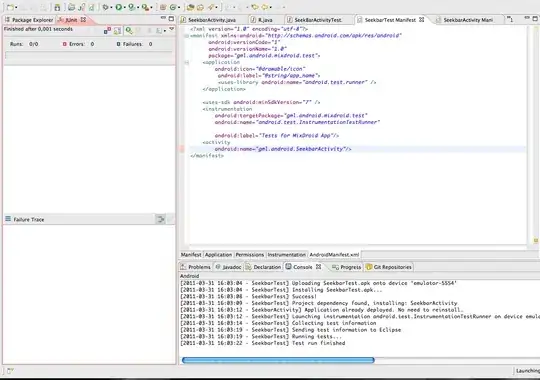Open the Run button dropdown arrow

(x=124, y=7)
